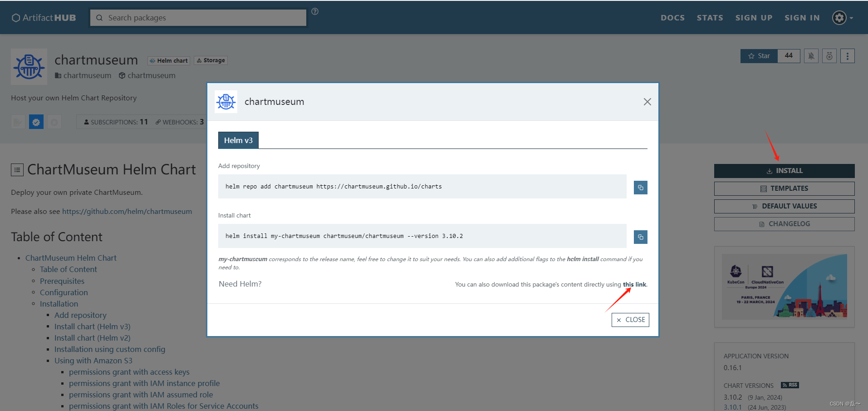The height and width of the screenshot is (411, 868).
Task: Select the Helm v3 tab
Action: point(238,140)
